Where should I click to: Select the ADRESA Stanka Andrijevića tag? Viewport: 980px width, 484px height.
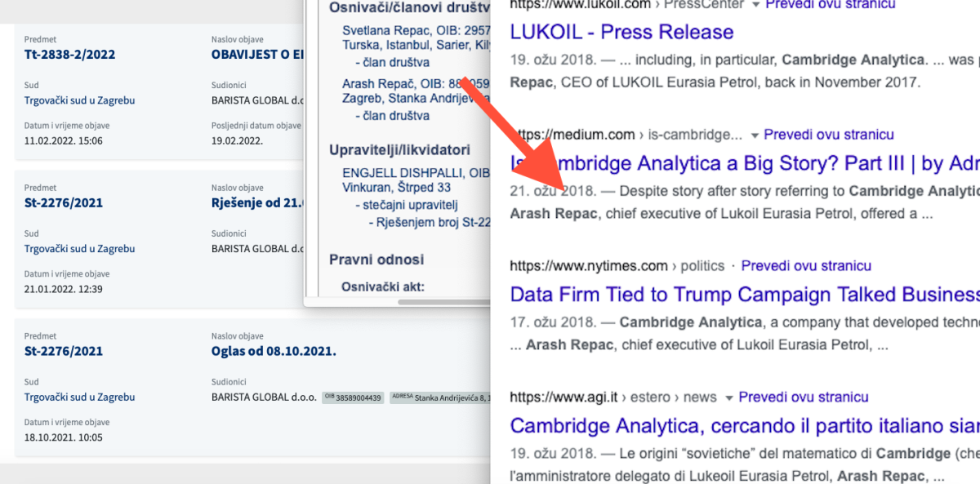[x=440, y=397]
